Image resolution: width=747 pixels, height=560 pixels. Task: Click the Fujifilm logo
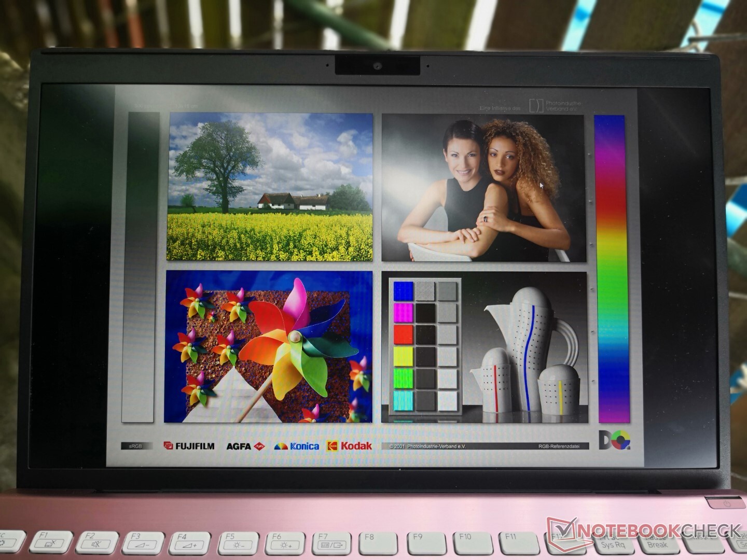pyautogui.click(x=189, y=446)
